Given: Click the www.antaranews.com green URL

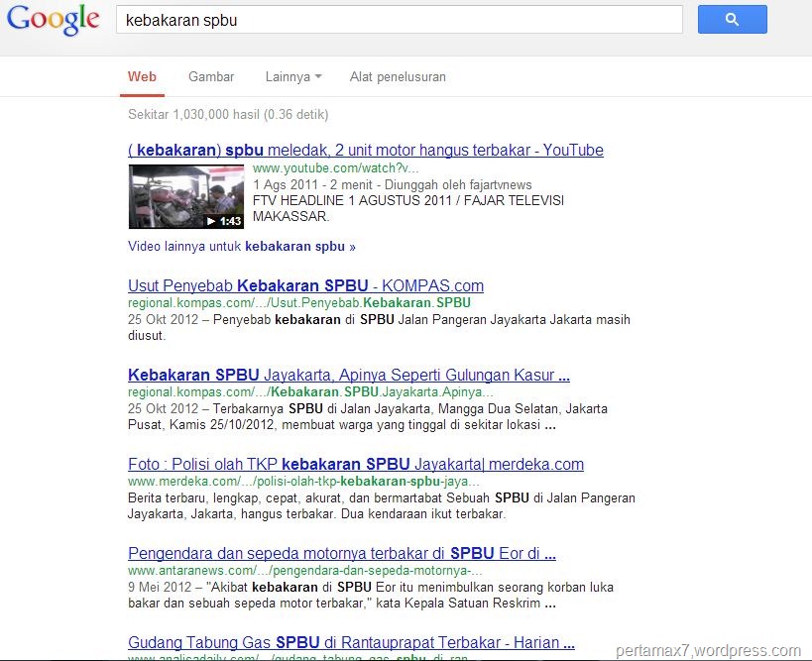Looking at the screenshot, I should point(309,570).
